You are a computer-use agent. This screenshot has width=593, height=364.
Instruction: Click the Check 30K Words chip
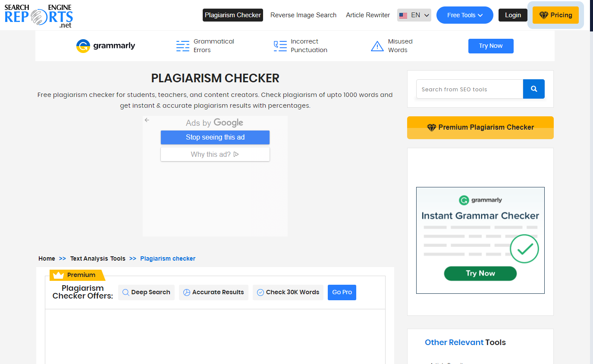point(288,292)
